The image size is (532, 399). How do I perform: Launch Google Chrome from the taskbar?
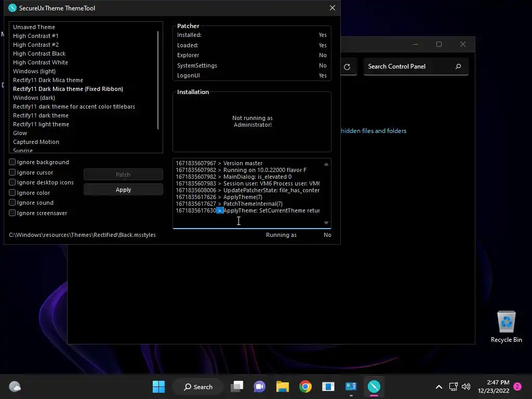point(305,387)
